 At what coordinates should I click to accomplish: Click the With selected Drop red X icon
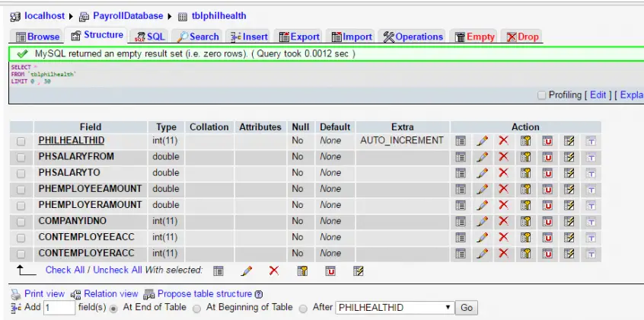274,270
